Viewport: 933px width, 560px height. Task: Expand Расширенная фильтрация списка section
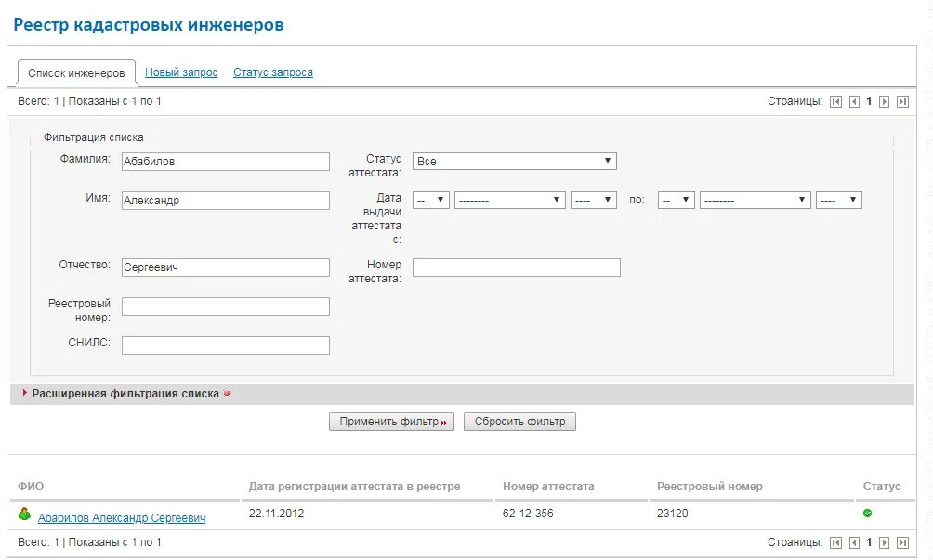[x=125, y=394]
